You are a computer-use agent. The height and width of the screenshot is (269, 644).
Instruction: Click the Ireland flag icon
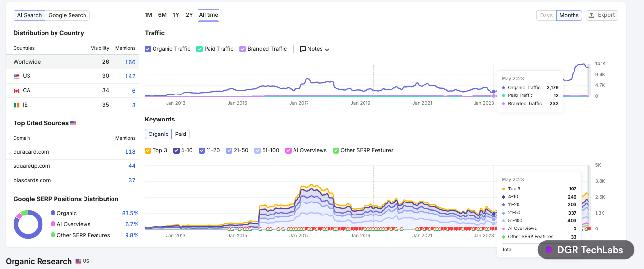pyautogui.click(x=16, y=105)
